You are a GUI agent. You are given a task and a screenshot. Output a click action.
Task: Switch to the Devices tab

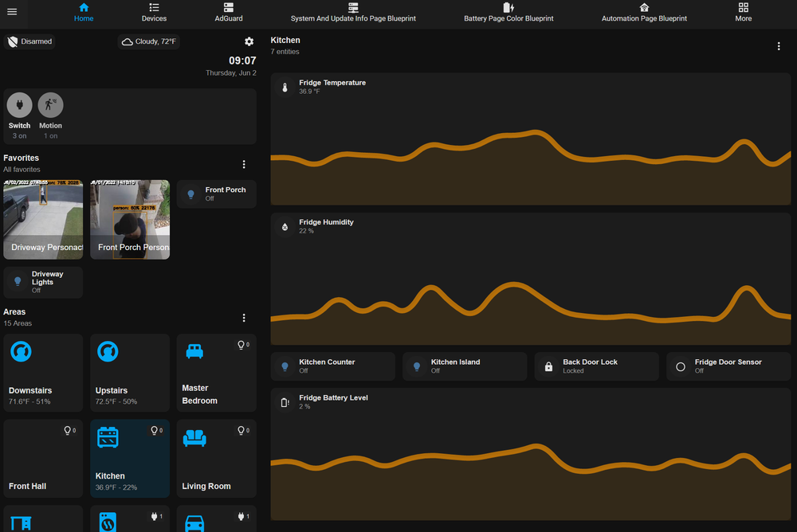[x=153, y=14]
